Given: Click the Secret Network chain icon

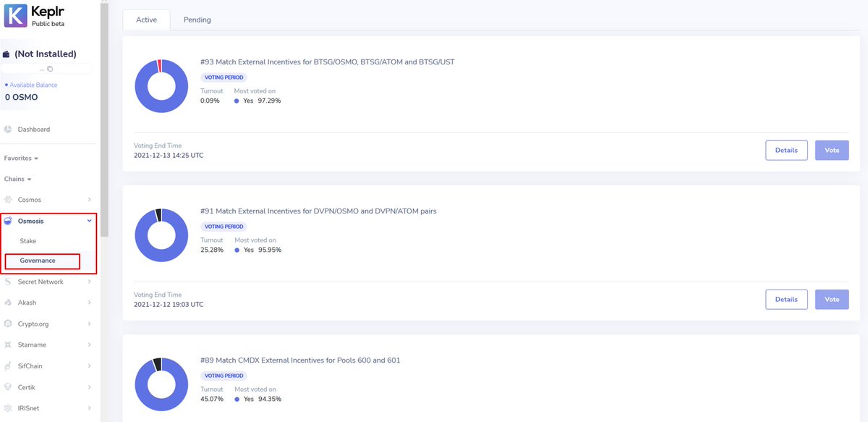Looking at the screenshot, I should [8, 282].
